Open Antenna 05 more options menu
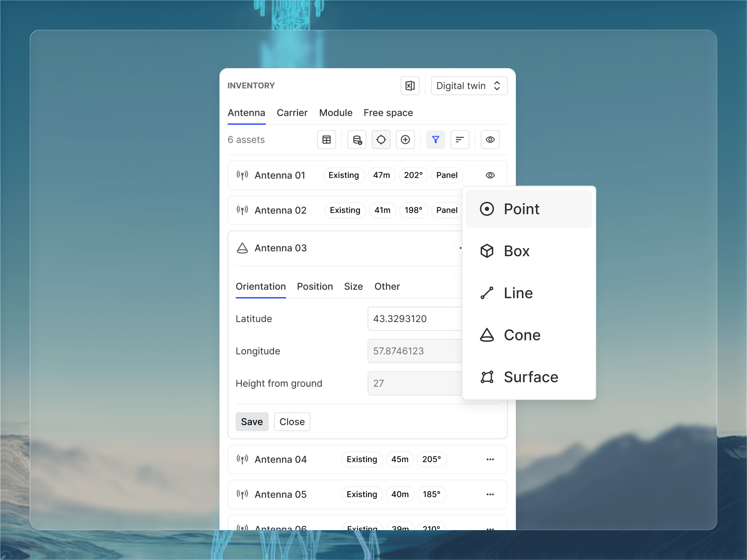 click(490, 494)
